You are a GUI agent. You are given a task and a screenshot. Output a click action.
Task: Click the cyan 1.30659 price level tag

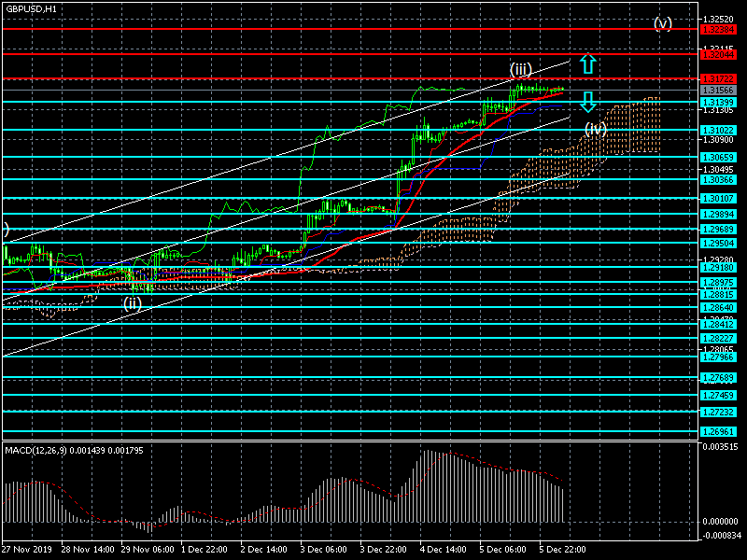[718, 157]
